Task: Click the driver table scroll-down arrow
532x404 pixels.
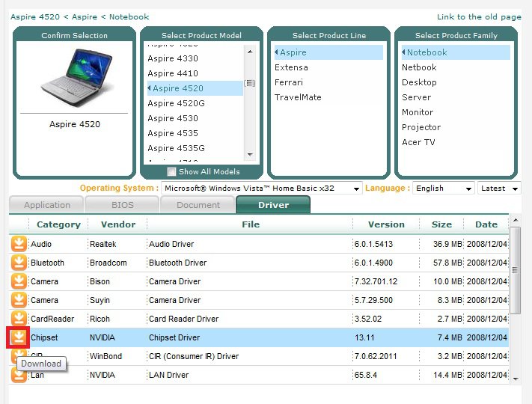Action: point(516,379)
